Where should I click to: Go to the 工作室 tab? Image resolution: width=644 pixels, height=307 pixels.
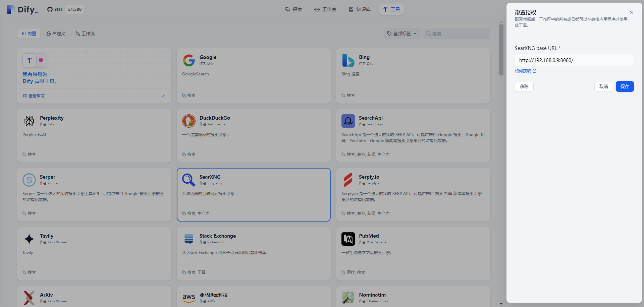(325, 9)
